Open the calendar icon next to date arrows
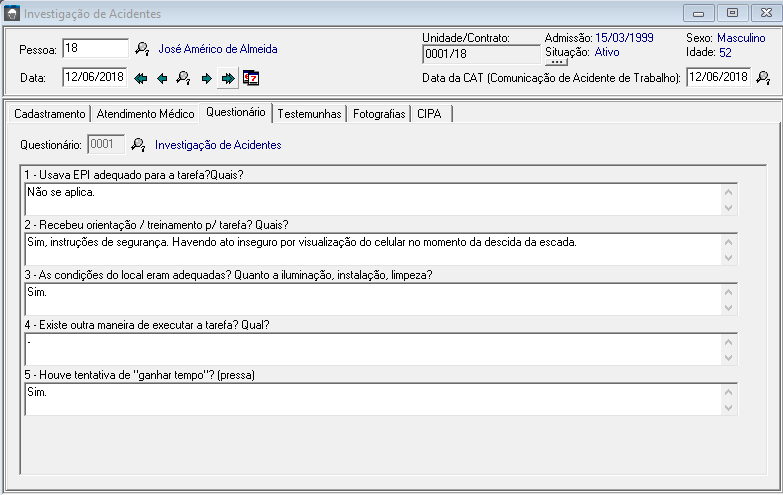Screen dimensions: 783x495 click(x=251, y=78)
